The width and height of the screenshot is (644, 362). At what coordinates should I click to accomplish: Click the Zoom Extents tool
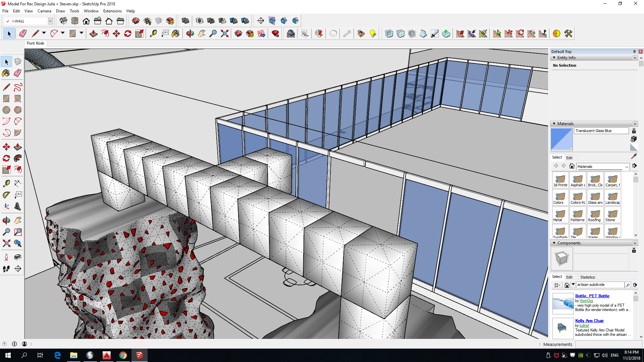pos(6,243)
